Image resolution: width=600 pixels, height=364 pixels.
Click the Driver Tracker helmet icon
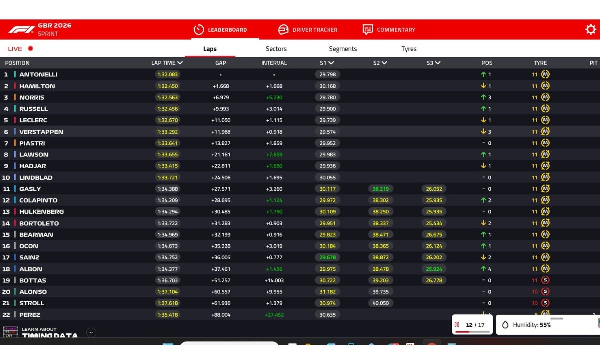pyautogui.click(x=283, y=30)
